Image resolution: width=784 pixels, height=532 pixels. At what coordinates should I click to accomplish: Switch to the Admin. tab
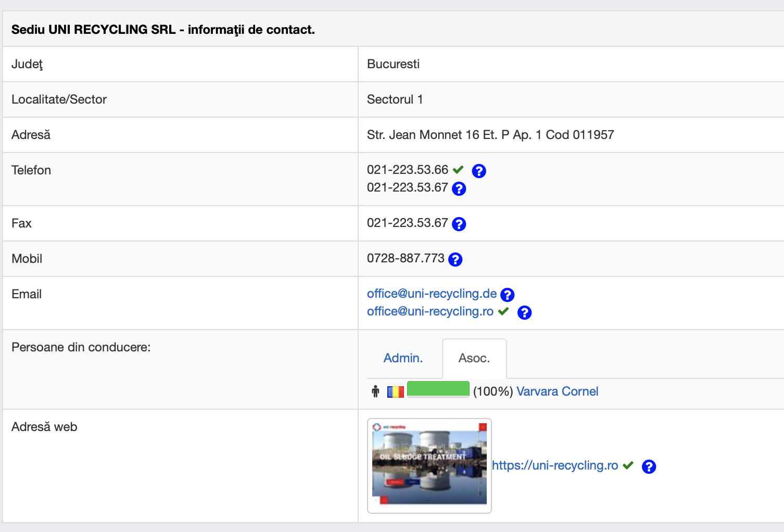[403, 358]
